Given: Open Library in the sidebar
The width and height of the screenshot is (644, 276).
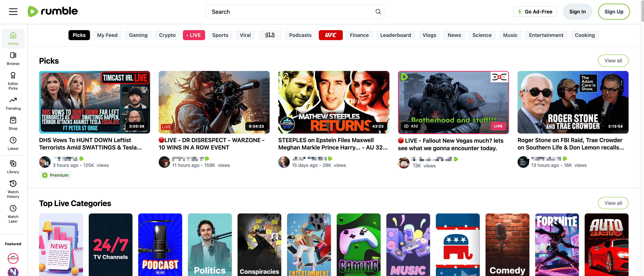Looking at the screenshot, I should tap(13, 167).
